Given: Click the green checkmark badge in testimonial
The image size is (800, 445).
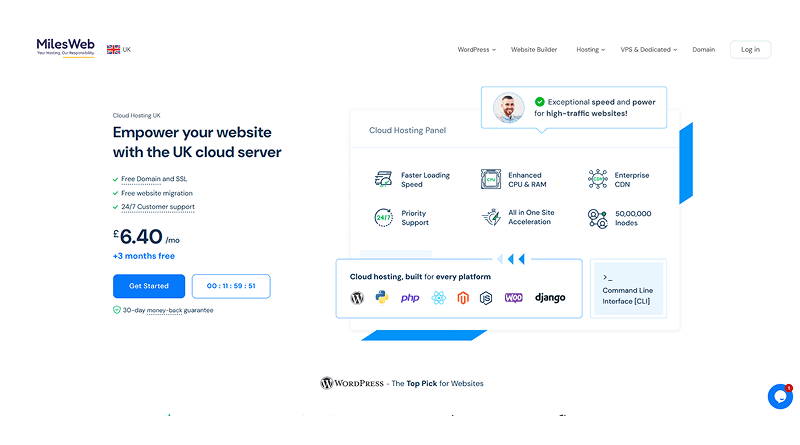Looking at the screenshot, I should 539,102.
